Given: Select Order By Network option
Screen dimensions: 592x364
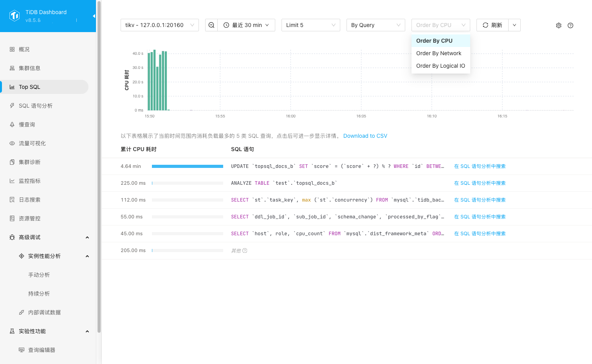Looking at the screenshot, I should click(439, 53).
